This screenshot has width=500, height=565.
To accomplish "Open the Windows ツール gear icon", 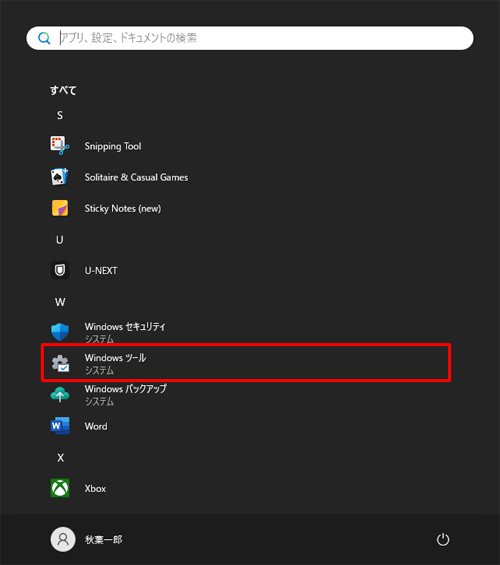I will tap(60, 363).
